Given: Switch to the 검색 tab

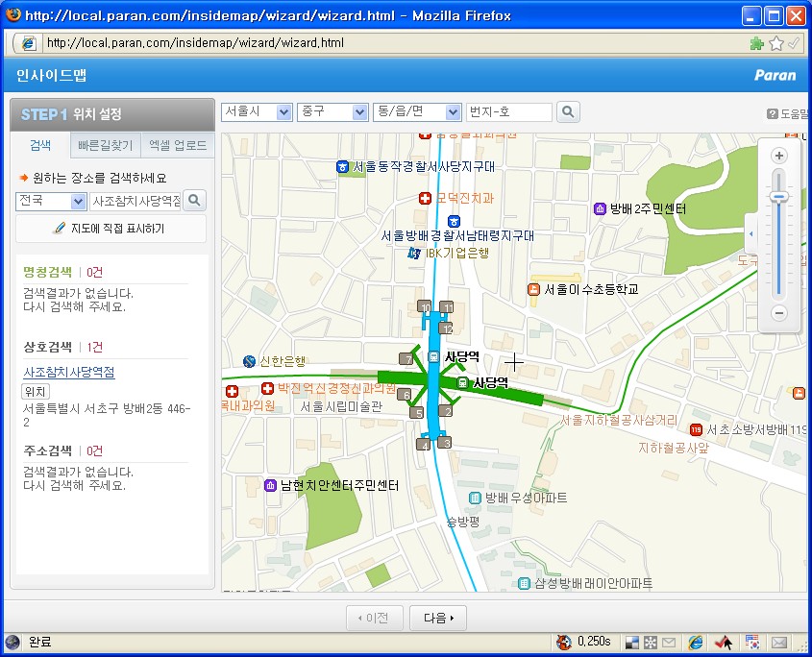Looking at the screenshot, I should pos(40,145).
